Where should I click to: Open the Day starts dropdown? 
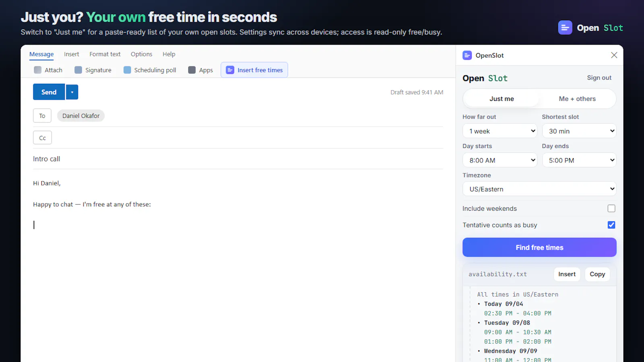(x=500, y=160)
